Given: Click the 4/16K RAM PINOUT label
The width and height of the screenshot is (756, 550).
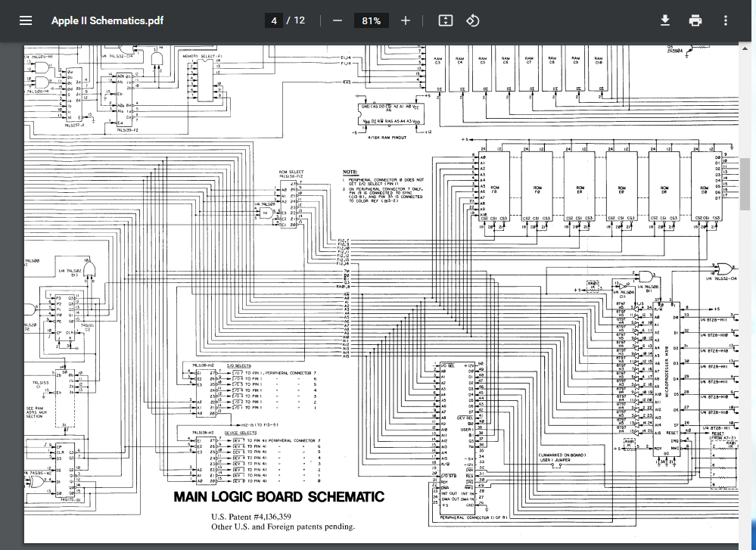Looking at the screenshot, I should tap(387, 138).
